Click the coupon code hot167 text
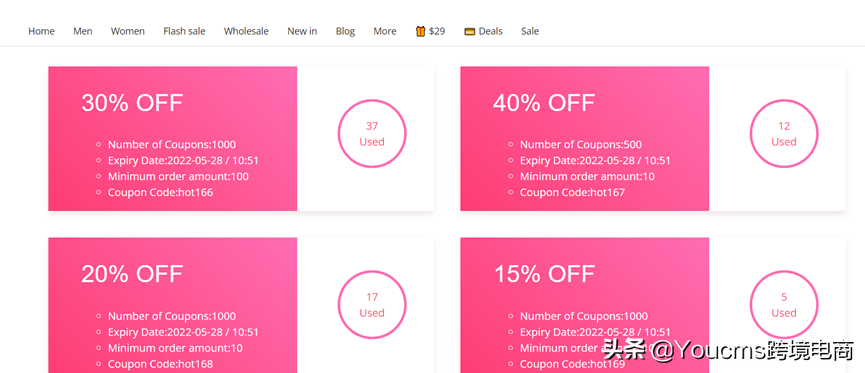 (x=572, y=193)
